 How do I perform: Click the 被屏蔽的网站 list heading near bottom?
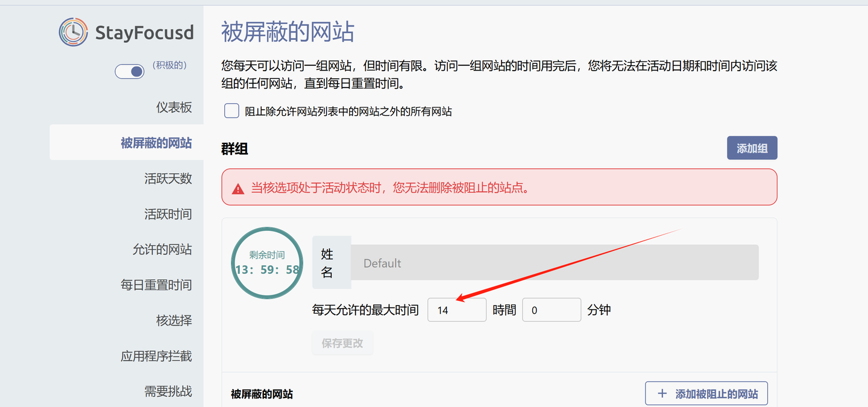tap(262, 394)
